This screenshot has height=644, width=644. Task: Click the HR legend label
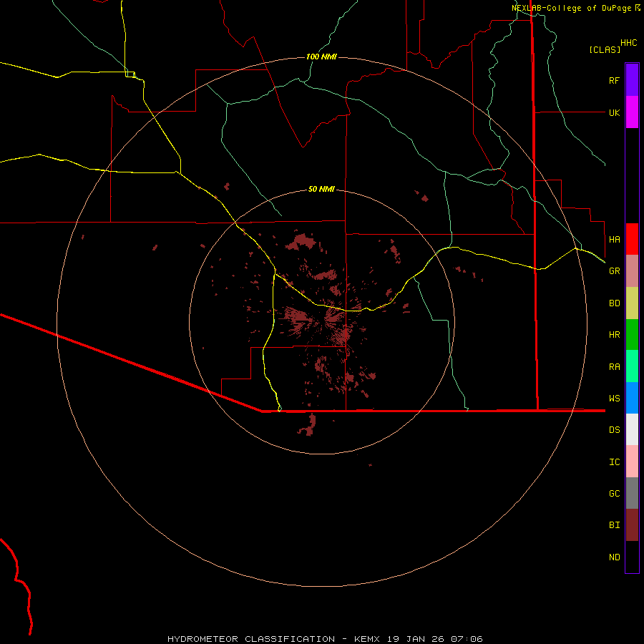pos(615,335)
